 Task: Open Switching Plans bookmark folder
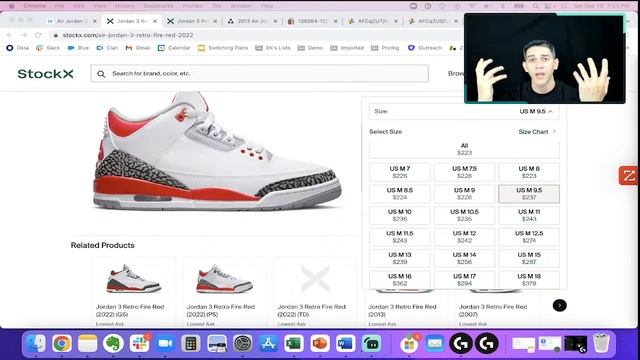pos(223,48)
